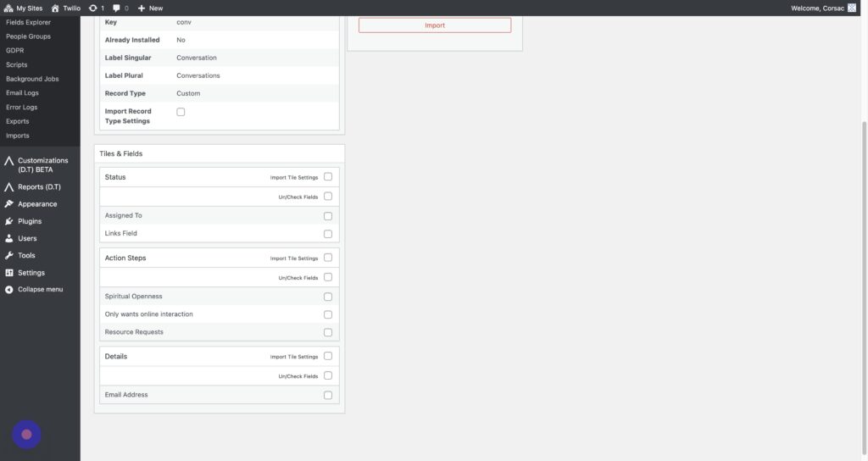Click the My Sites network icon
This screenshot has height=461, width=868.
point(9,8)
